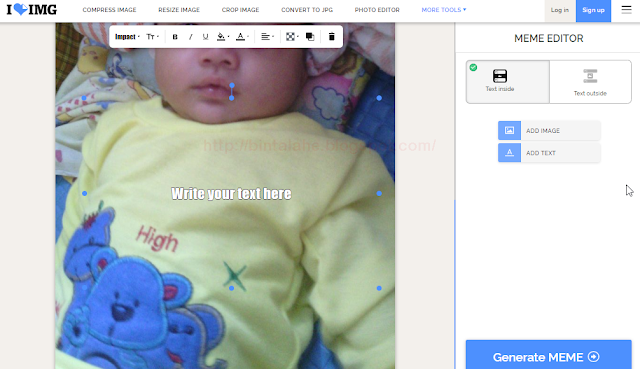Screen dimensions: 640x369
Task: Open the Photo Editor tool
Action: (377, 10)
